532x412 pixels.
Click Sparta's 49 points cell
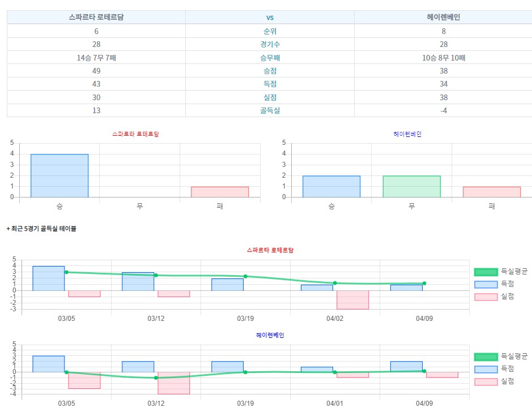[96, 71]
